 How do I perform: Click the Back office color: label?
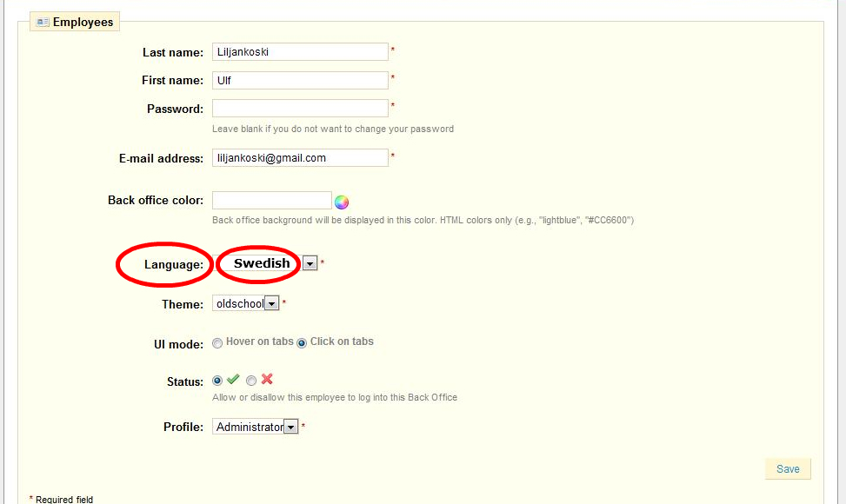[156, 200]
